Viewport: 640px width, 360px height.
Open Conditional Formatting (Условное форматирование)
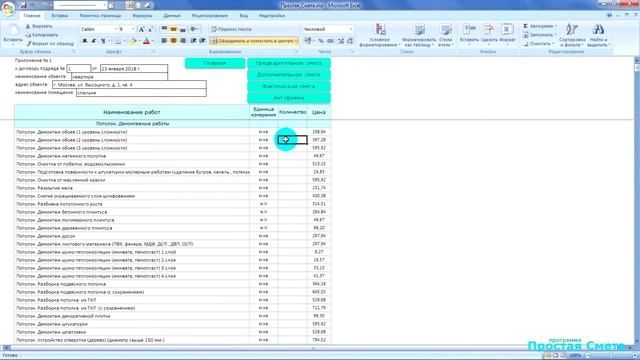pyautogui.click(x=380, y=35)
